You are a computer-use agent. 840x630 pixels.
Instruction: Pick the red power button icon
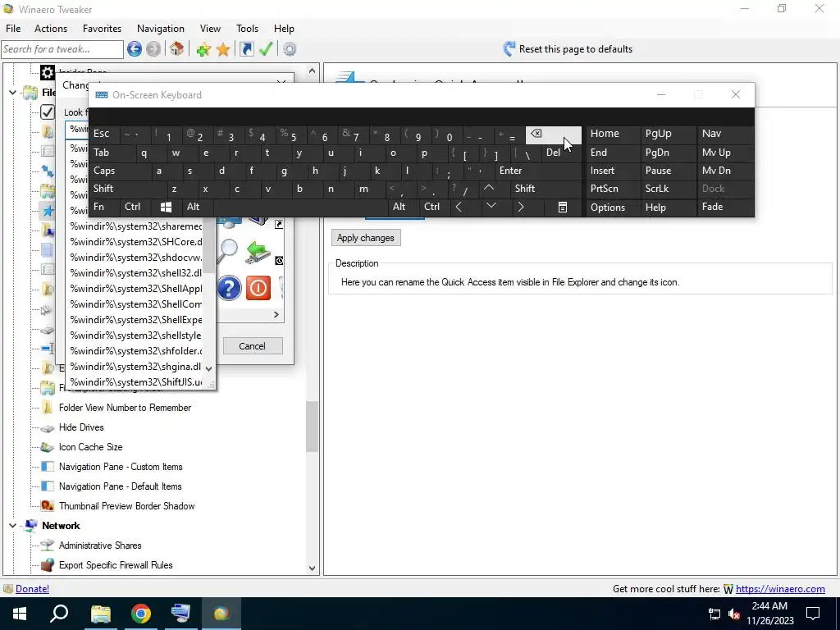[258, 288]
